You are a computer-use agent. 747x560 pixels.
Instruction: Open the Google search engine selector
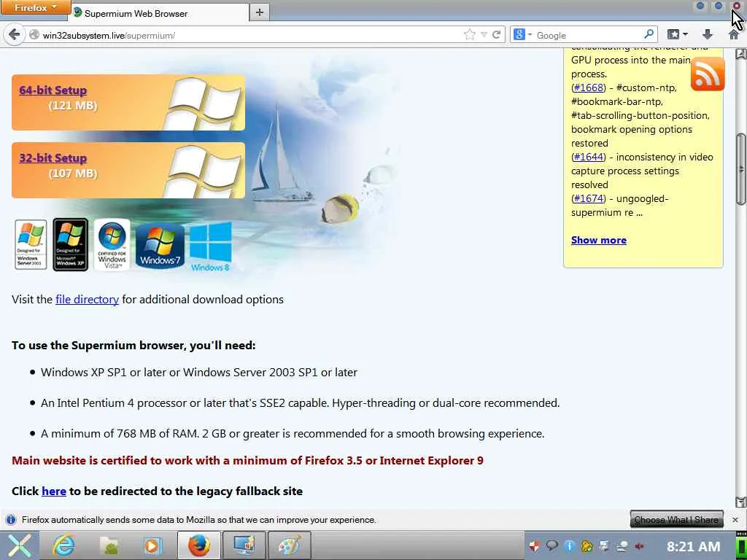tap(522, 35)
